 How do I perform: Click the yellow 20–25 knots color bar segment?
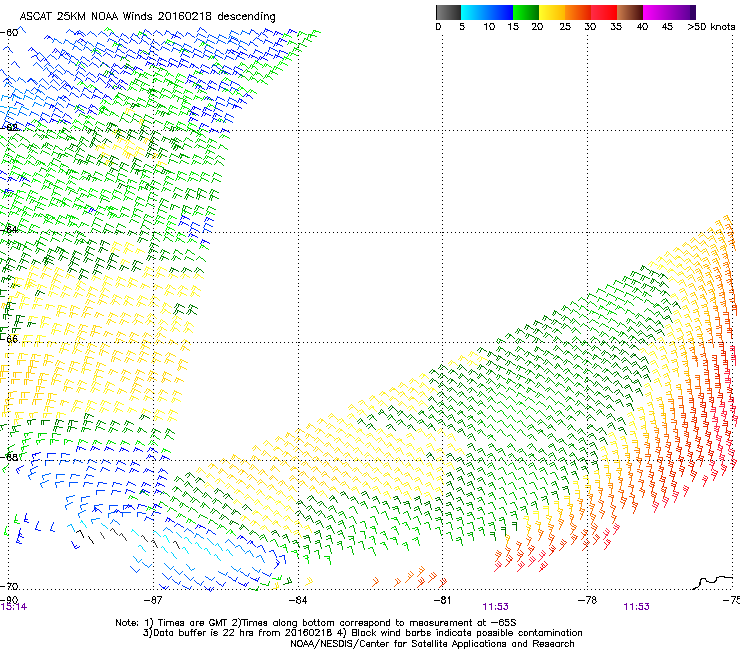[x=552, y=12]
